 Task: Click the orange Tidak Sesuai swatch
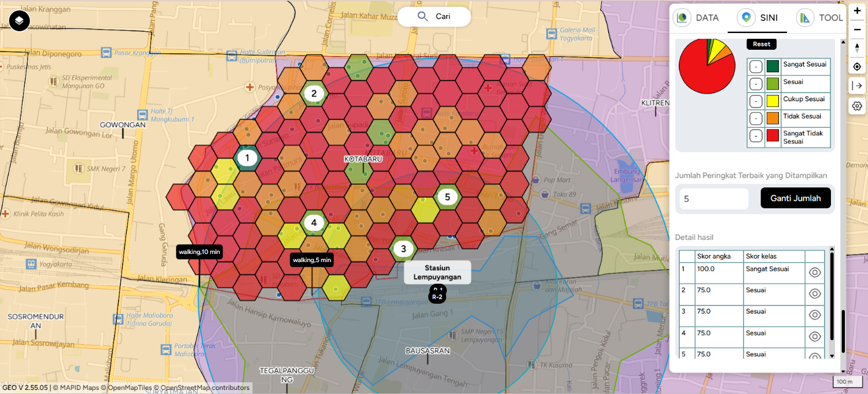click(x=772, y=119)
